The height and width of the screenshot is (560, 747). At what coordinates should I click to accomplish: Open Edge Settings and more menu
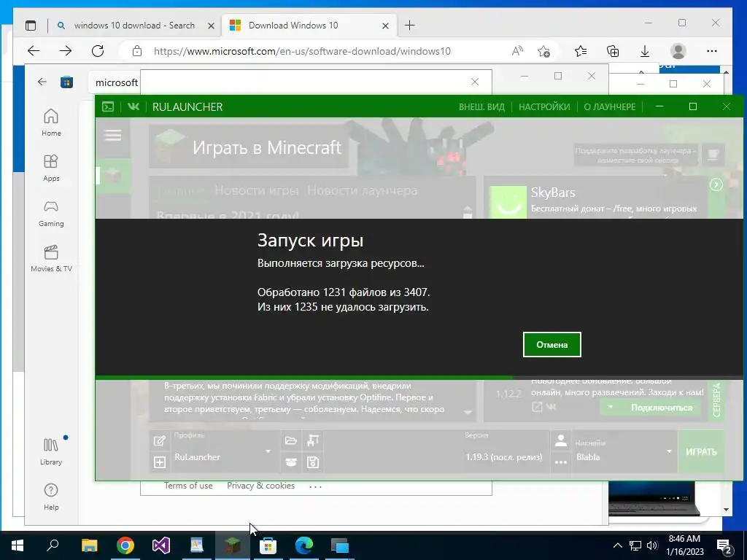click(712, 51)
